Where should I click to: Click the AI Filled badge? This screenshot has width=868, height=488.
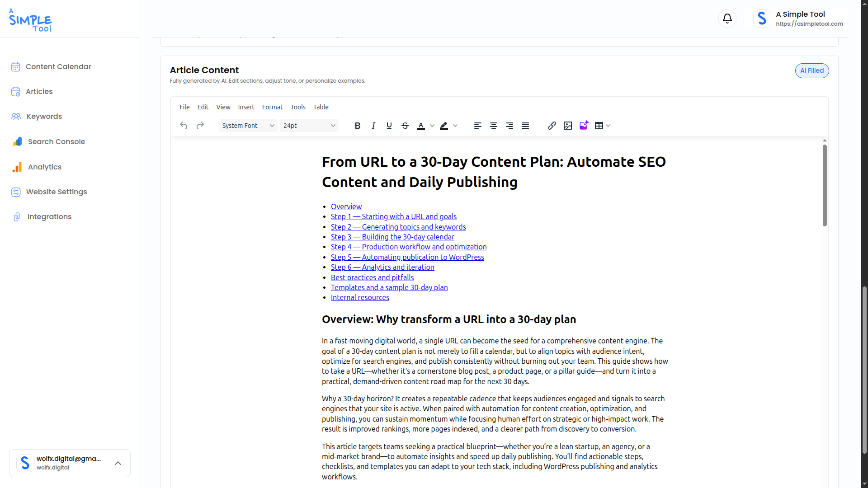811,70
